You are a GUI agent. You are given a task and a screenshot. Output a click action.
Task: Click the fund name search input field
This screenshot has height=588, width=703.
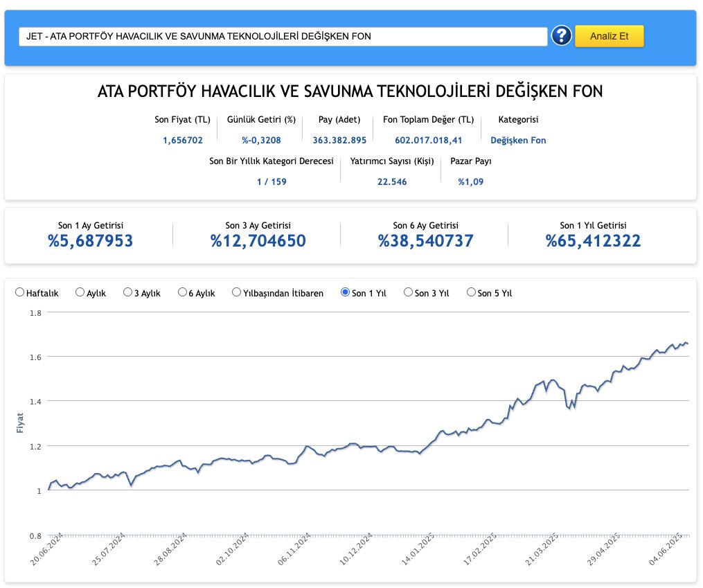pyautogui.click(x=283, y=36)
